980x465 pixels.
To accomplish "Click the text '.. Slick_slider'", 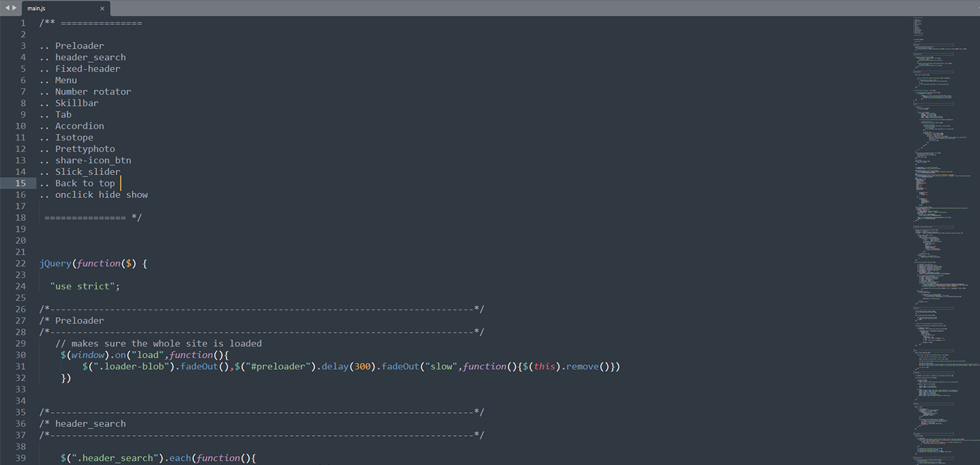I will click(x=80, y=172).
